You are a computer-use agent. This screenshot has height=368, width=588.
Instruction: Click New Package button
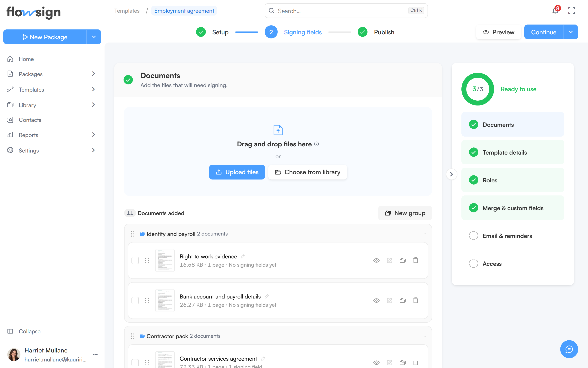click(x=45, y=37)
